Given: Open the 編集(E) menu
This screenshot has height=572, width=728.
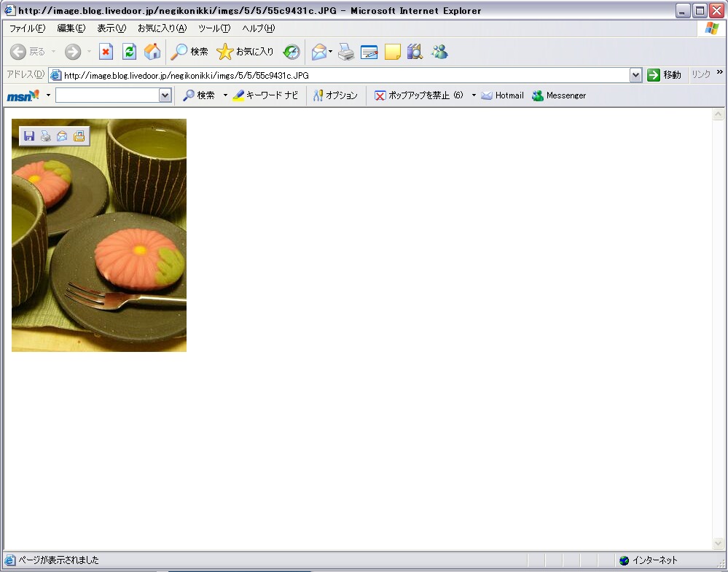Looking at the screenshot, I should point(71,28).
